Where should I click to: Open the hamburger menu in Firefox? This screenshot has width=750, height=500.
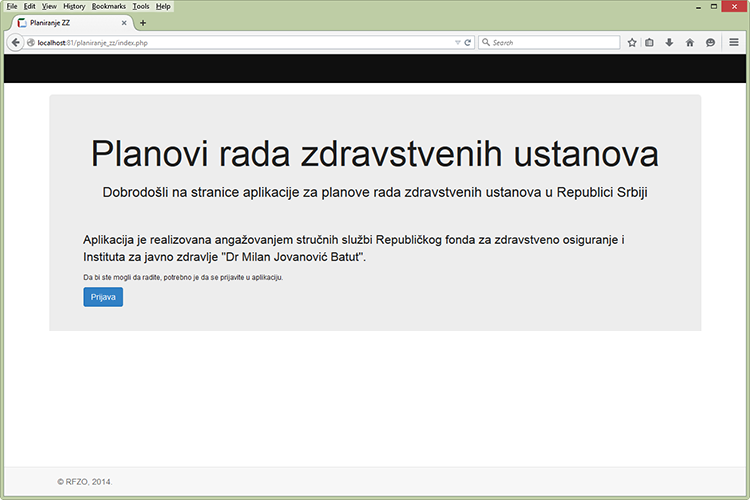[x=734, y=43]
